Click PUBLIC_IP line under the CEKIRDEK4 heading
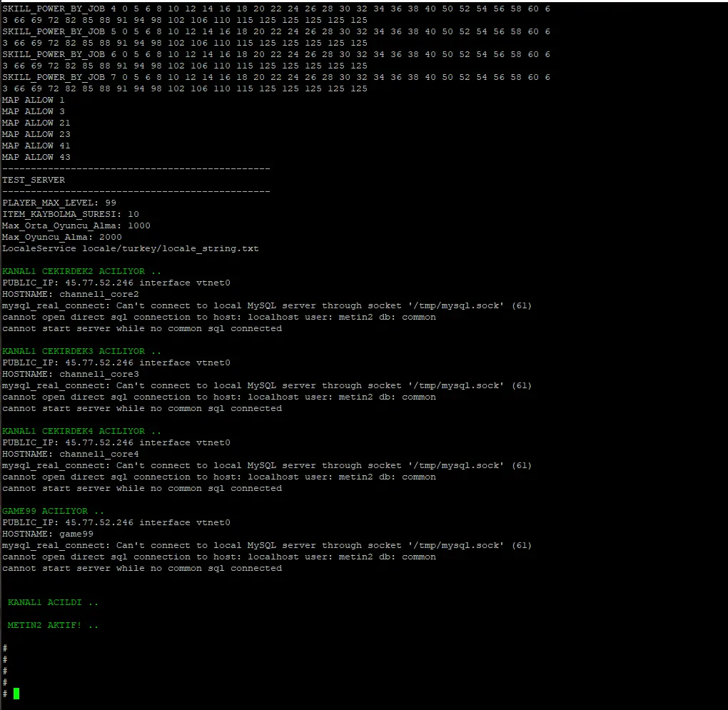Viewport: 728px width, 710px height. (116, 442)
